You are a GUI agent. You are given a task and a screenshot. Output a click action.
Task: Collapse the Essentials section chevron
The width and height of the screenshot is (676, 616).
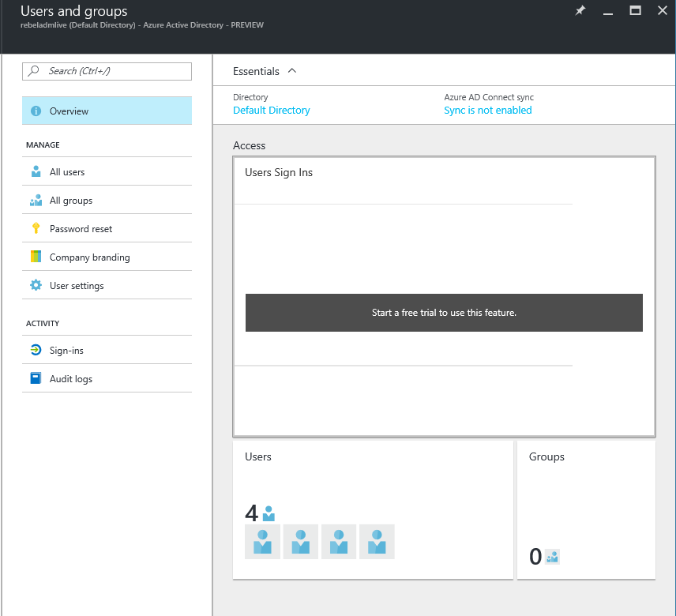[x=292, y=71]
